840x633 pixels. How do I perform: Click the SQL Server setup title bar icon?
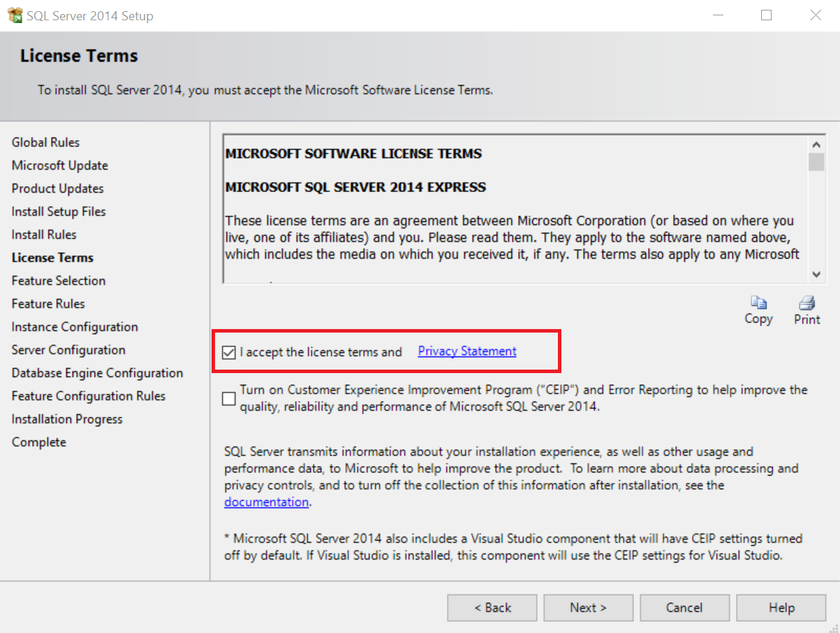point(15,15)
